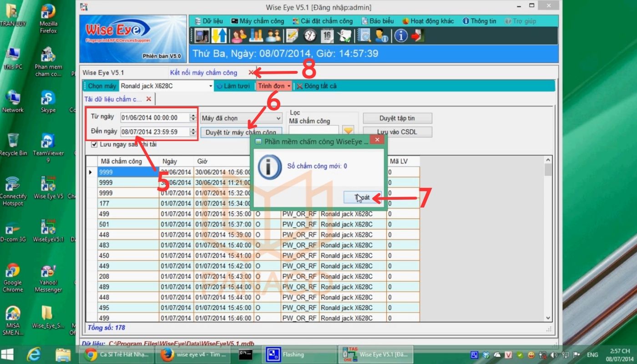Click the couple of employees toolbar icon
This screenshot has height=364, width=637.
[x=273, y=35]
